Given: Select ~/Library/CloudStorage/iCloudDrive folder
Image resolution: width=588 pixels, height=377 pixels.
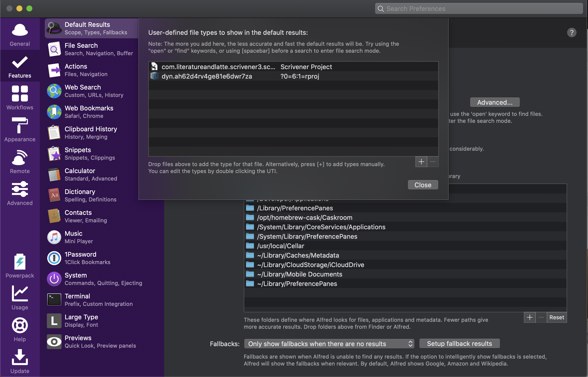Looking at the screenshot, I should 405,265.
